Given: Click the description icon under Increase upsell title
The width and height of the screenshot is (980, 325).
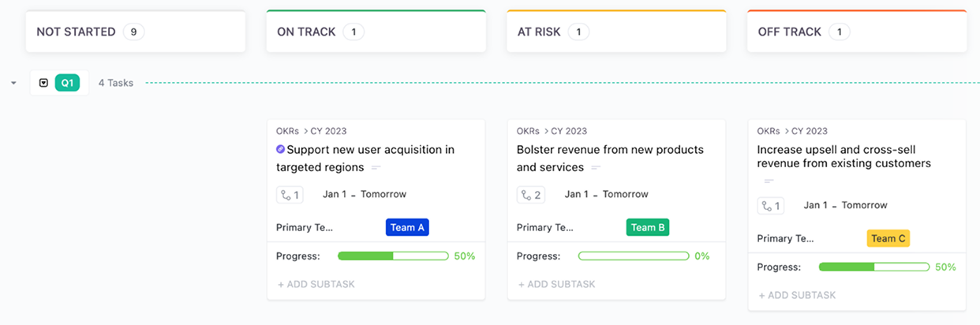Looking at the screenshot, I should (769, 181).
